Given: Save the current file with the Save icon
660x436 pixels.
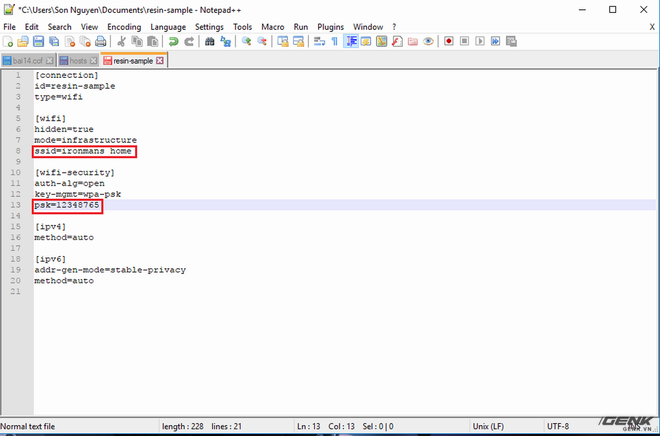Looking at the screenshot, I should [38, 41].
